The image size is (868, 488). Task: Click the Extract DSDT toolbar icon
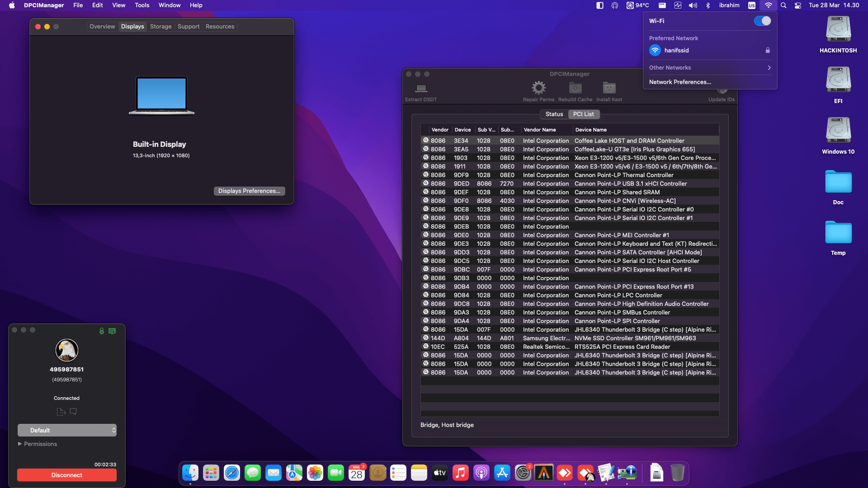[x=421, y=89]
